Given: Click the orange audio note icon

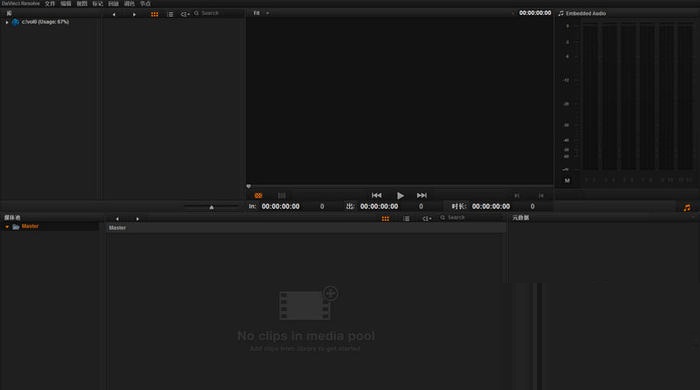Looking at the screenshot, I should [687, 208].
